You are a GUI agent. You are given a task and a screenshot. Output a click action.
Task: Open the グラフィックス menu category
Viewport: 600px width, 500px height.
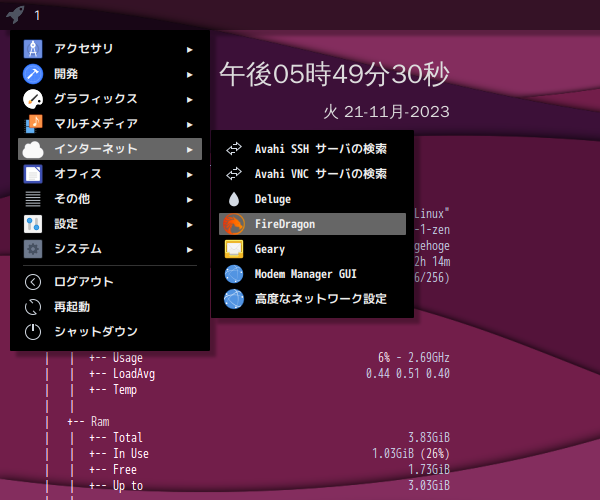click(x=110, y=99)
